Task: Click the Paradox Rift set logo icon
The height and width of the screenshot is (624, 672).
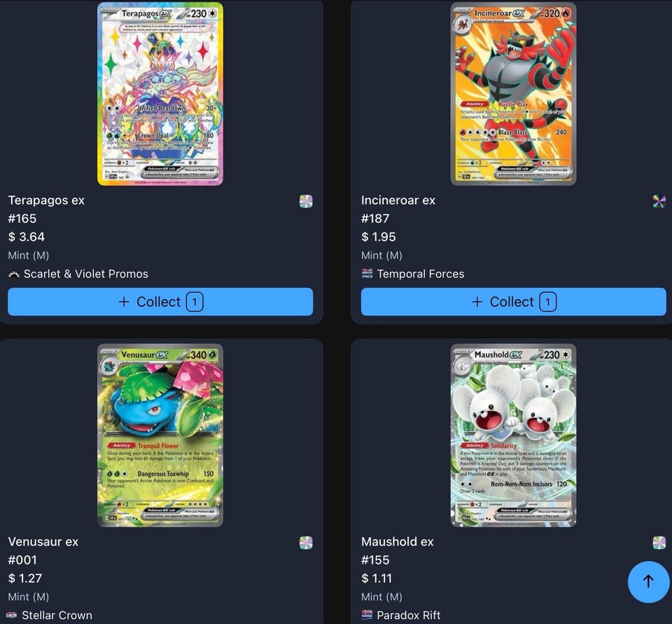Action: pyautogui.click(x=367, y=615)
